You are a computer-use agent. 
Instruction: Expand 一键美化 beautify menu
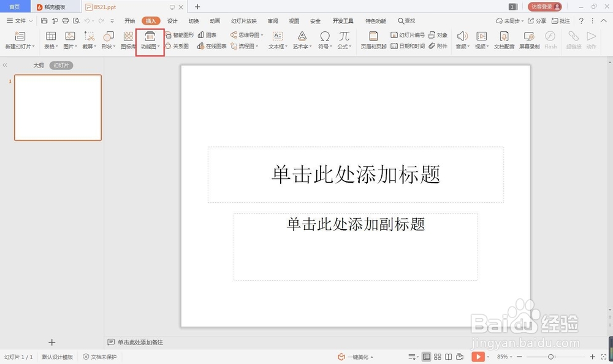pyautogui.click(x=356, y=357)
